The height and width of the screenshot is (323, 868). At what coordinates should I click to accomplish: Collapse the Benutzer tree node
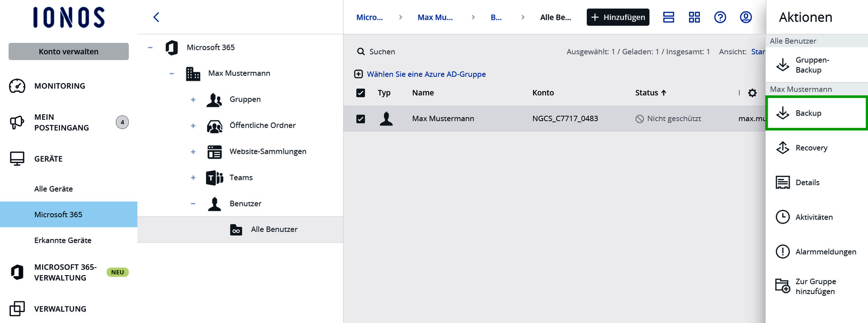[x=193, y=204]
